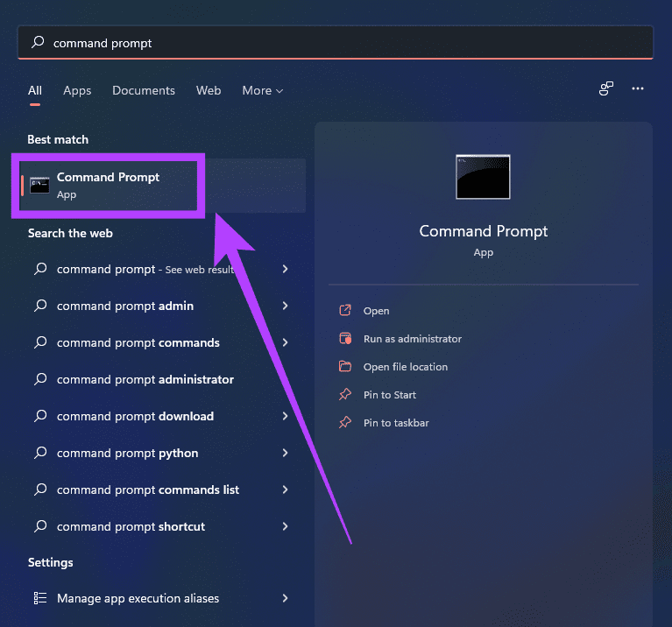This screenshot has width=672, height=627.
Task: Click the search magnifier icon in search box
Action: (x=38, y=42)
